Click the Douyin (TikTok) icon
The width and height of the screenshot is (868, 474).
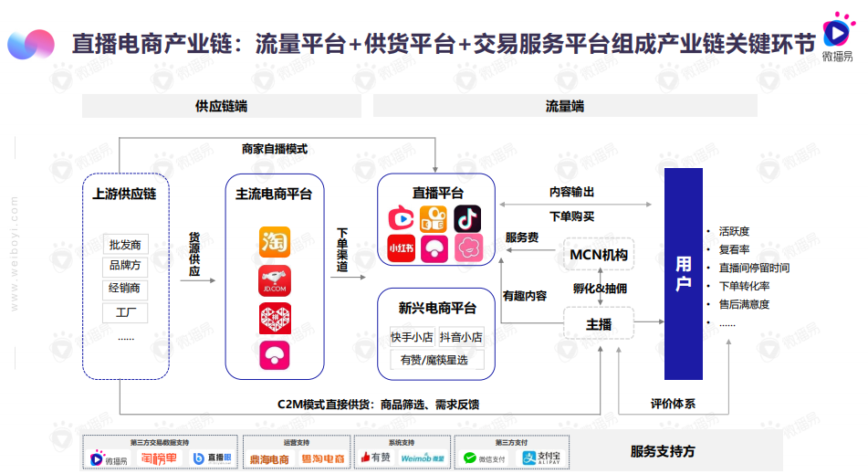click(x=467, y=218)
